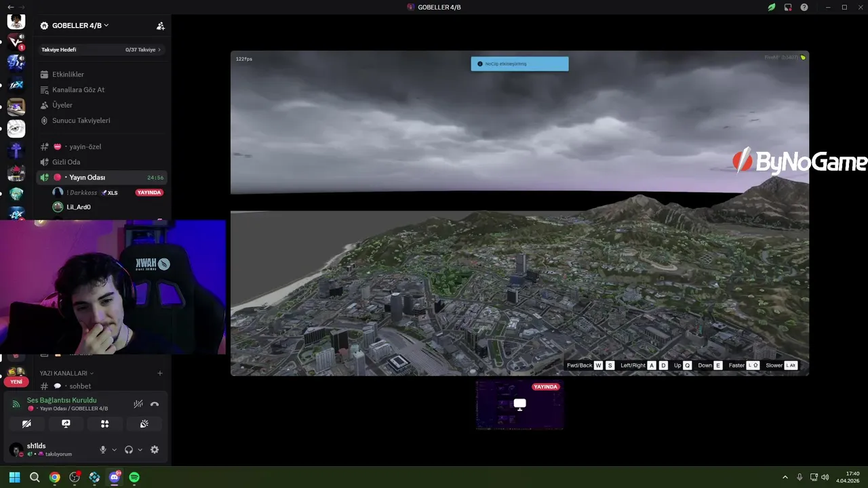This screenshot has height=488, width=868.
Task: Open the taskbar volume control
Action: click(825, 477)
